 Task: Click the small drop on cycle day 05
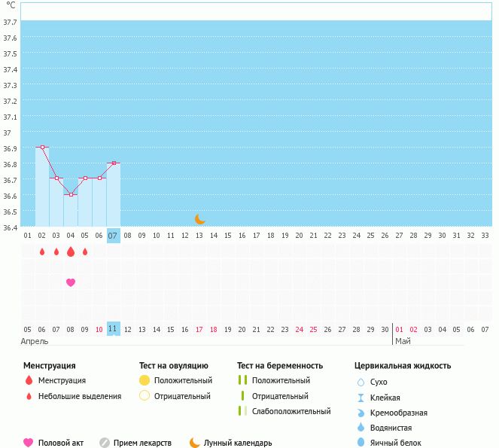85,251
